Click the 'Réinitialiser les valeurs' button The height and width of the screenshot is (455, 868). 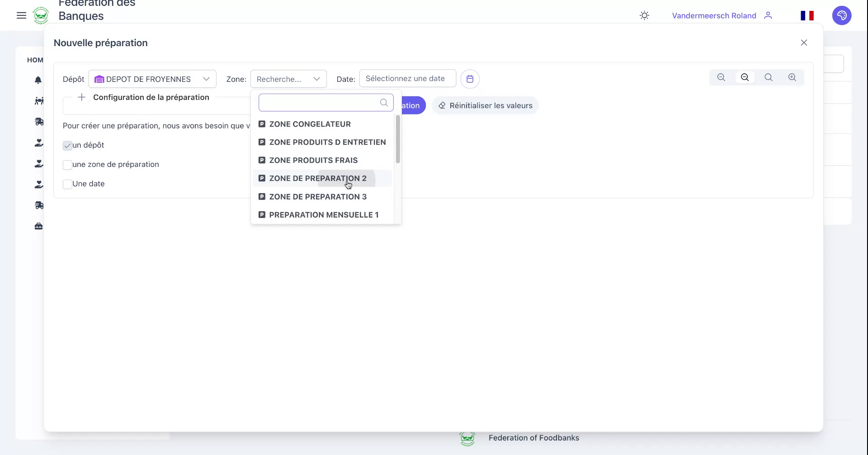point(485,105)
